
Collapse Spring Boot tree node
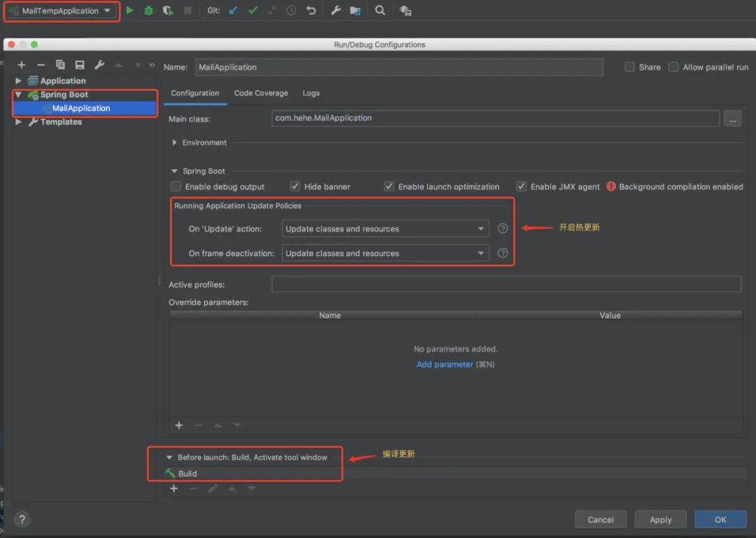point(18,94)
